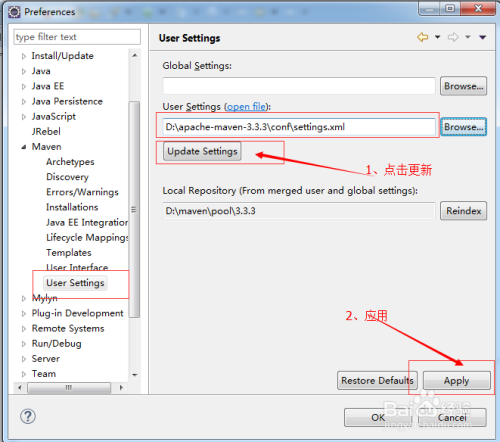This screenshot has height=442, width=500.
Task: Expand the Java EE tree node
Action: (x=24, y=86)
